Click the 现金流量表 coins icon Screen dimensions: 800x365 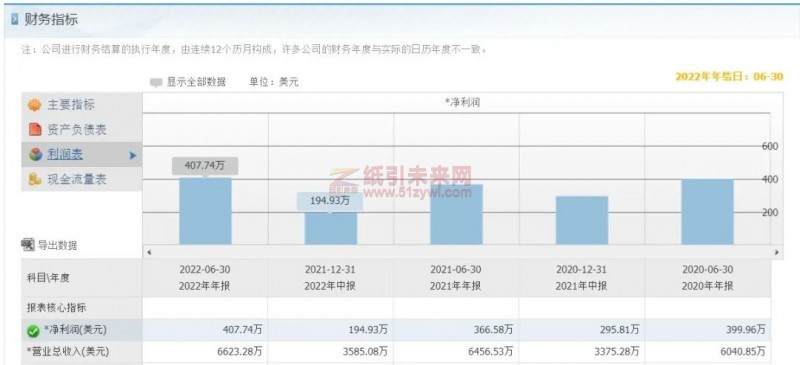point(35,179)
